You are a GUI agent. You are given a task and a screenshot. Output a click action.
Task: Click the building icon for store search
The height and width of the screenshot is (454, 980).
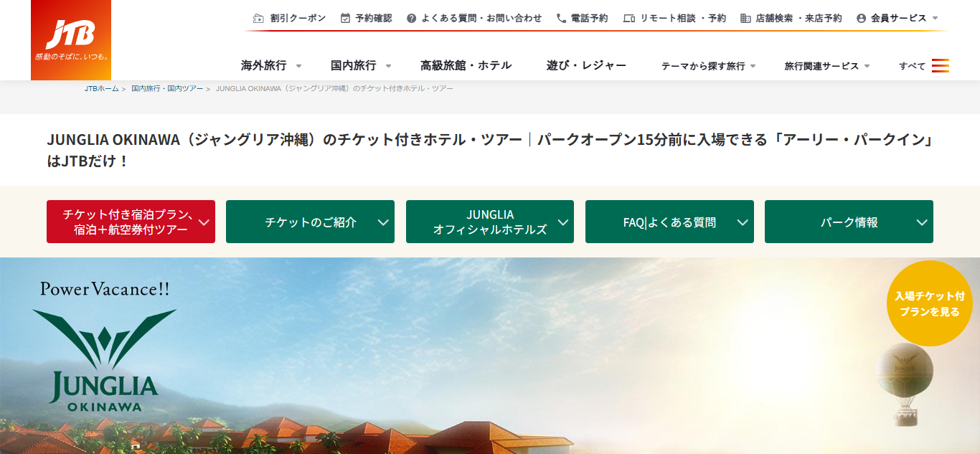point(745,19)
